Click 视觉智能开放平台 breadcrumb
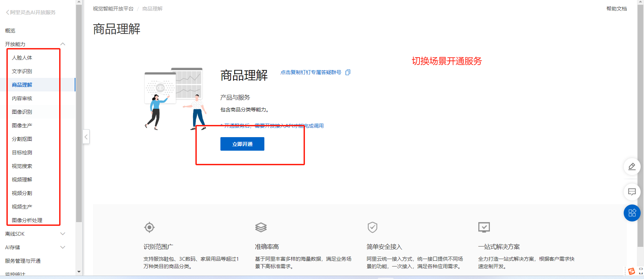 pos(113,8)
